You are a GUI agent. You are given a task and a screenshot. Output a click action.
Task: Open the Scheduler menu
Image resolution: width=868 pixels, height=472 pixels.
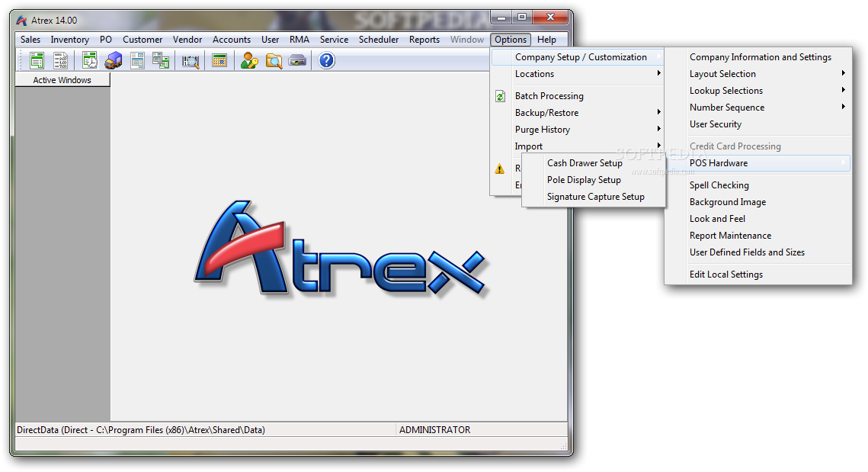(x=379, y=40)
